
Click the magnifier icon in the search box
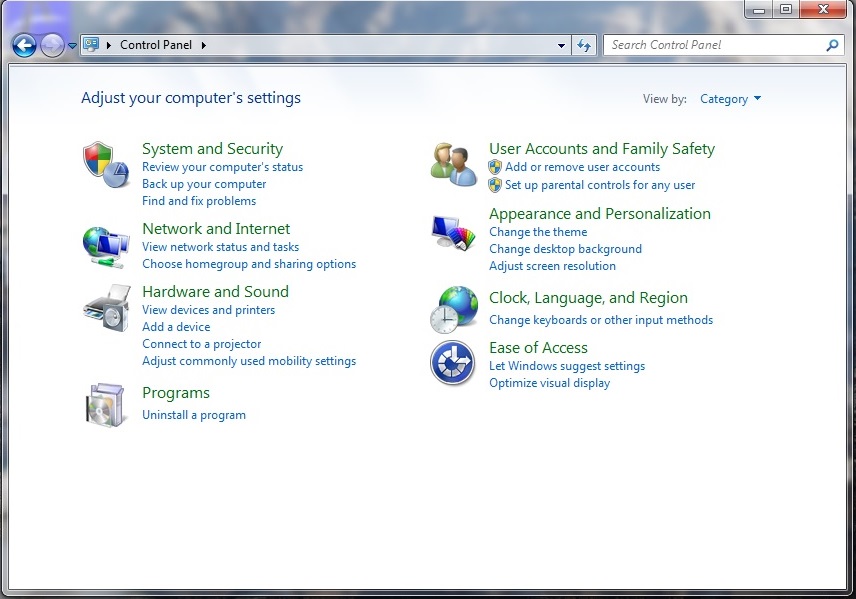[x=832, y=45]
